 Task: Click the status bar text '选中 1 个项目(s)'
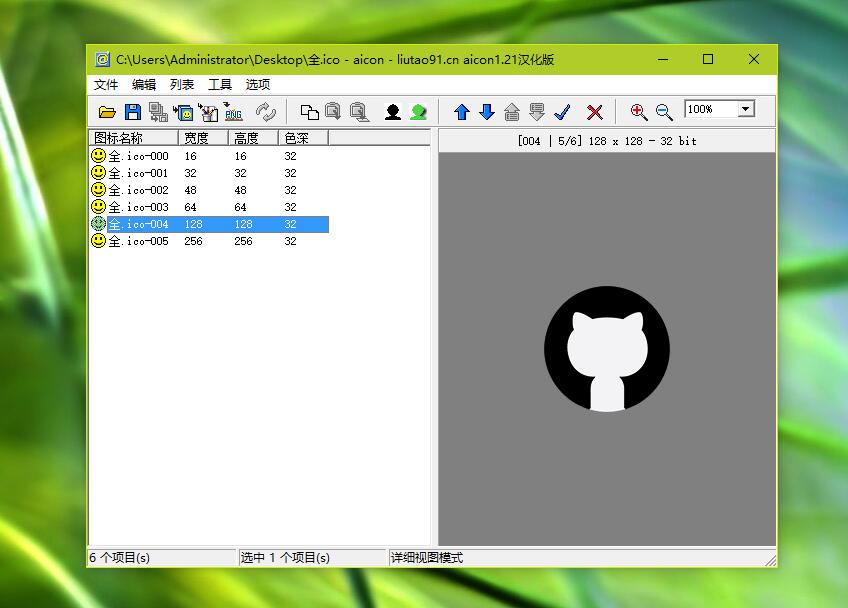click(285, 558)
